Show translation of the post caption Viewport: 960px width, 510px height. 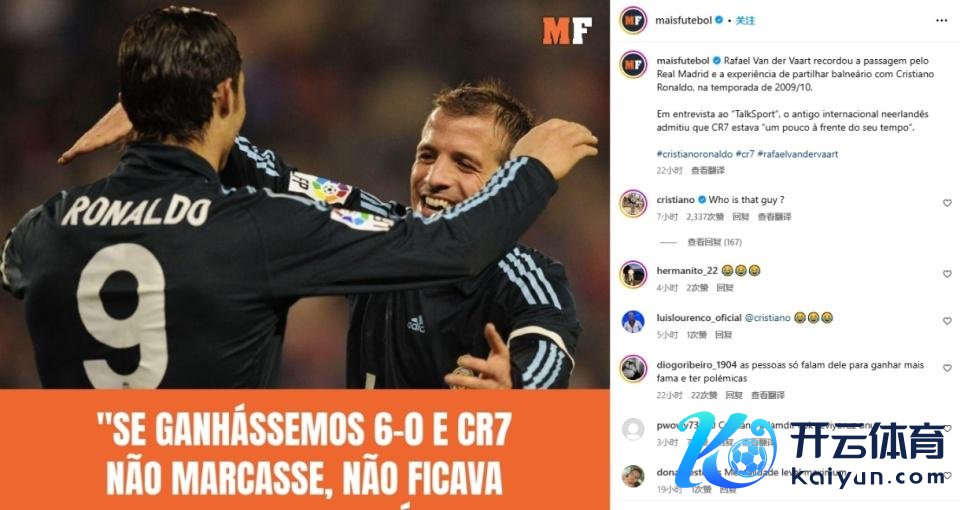pyautogui.click(x=708, y=170)
